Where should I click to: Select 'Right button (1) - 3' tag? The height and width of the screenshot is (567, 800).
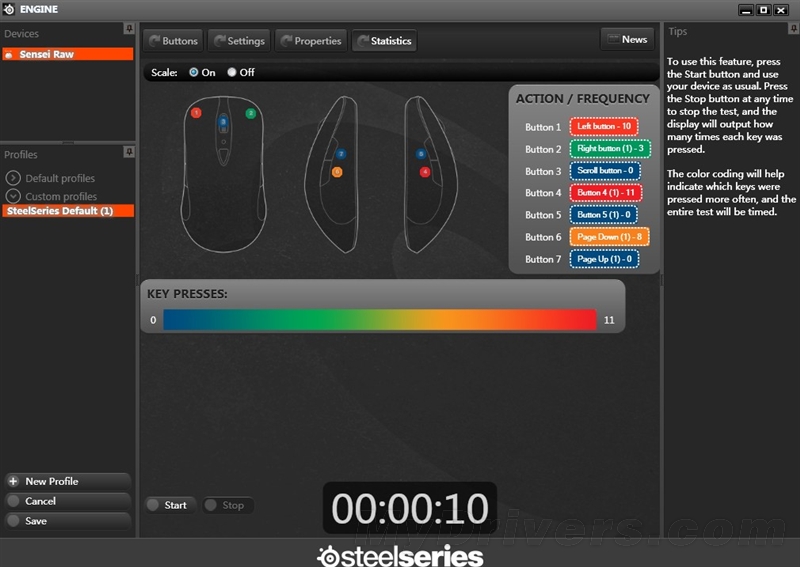(610, 149)
